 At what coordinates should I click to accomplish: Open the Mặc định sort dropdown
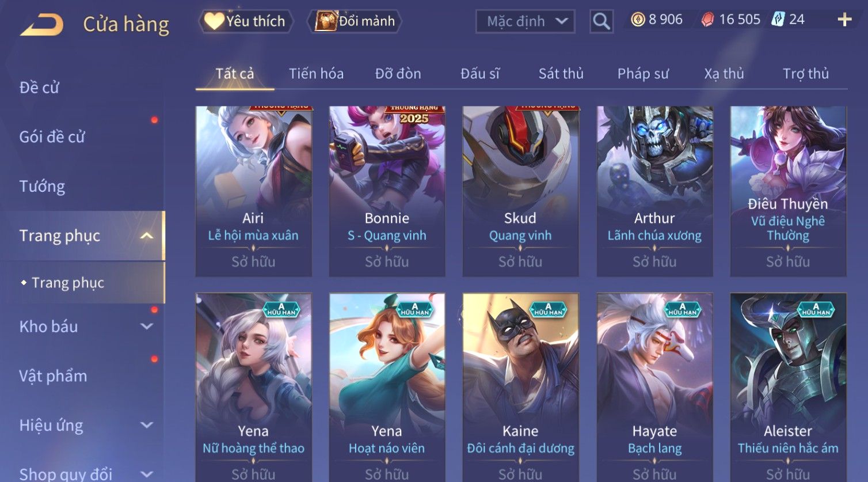click(526, 22)
